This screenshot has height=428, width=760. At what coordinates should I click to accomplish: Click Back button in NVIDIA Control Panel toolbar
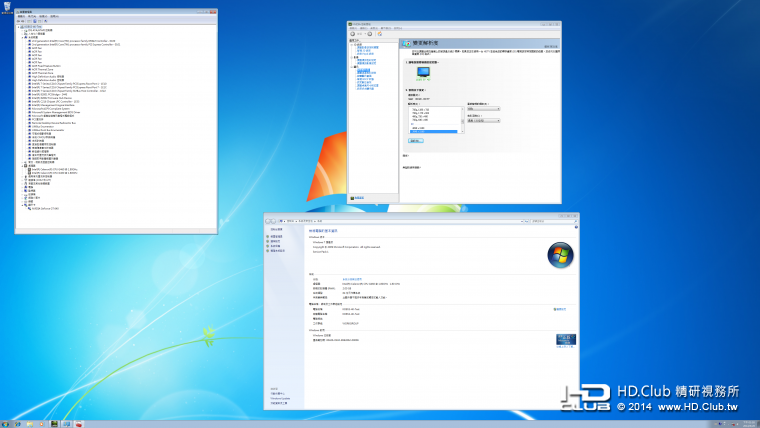(352, 34)
